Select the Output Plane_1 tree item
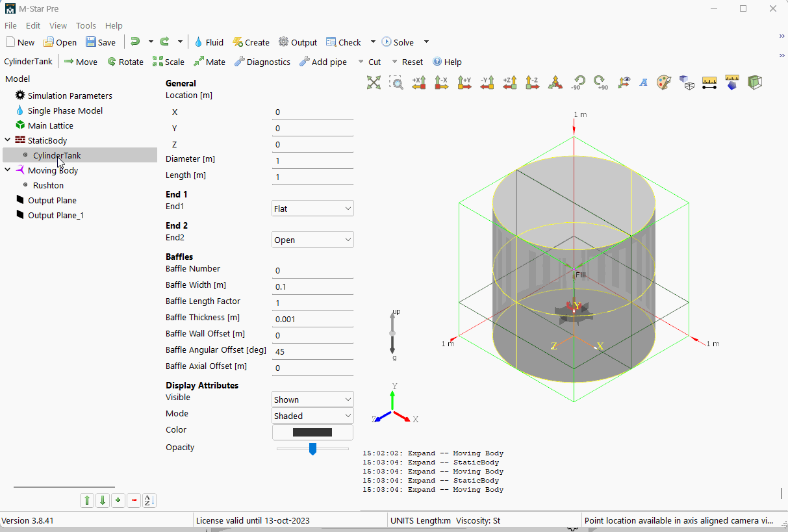The width and height of the screenshot is (788, 532). click(56, 215)
